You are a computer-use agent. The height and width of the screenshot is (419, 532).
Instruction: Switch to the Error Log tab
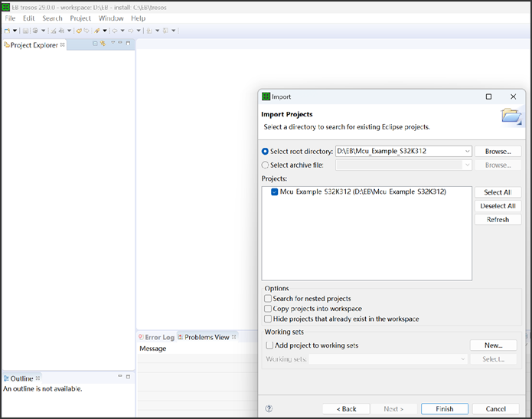click(156, 337)
